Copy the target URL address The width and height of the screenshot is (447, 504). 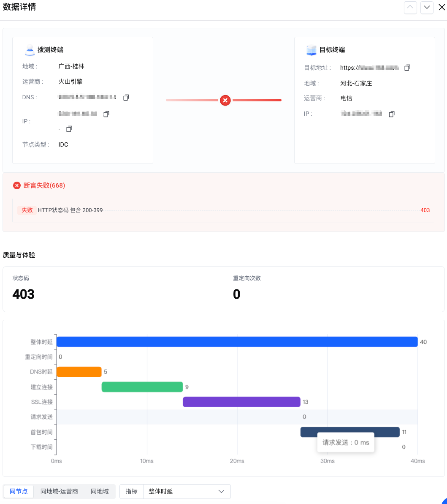(x=407, y=68)
